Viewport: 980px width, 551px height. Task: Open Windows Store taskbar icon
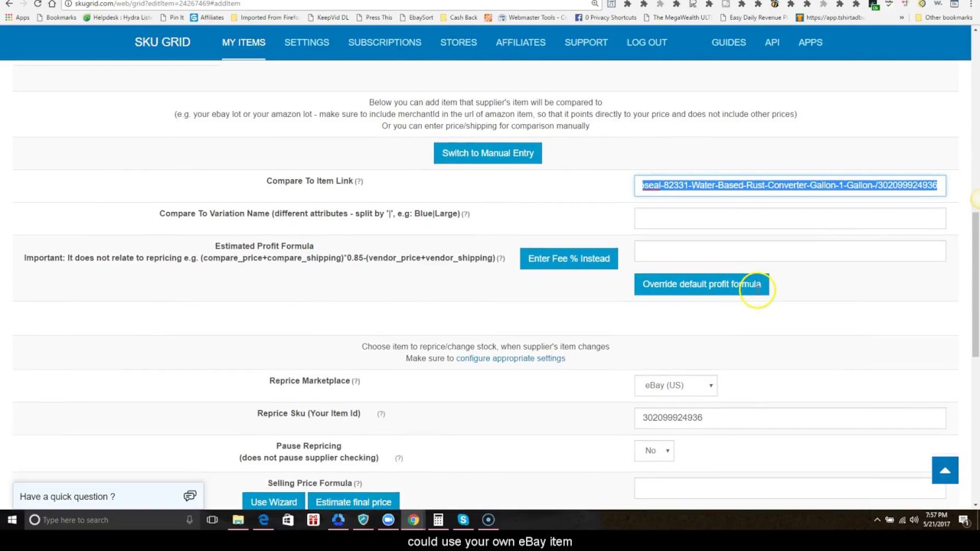tap(288, 520)
